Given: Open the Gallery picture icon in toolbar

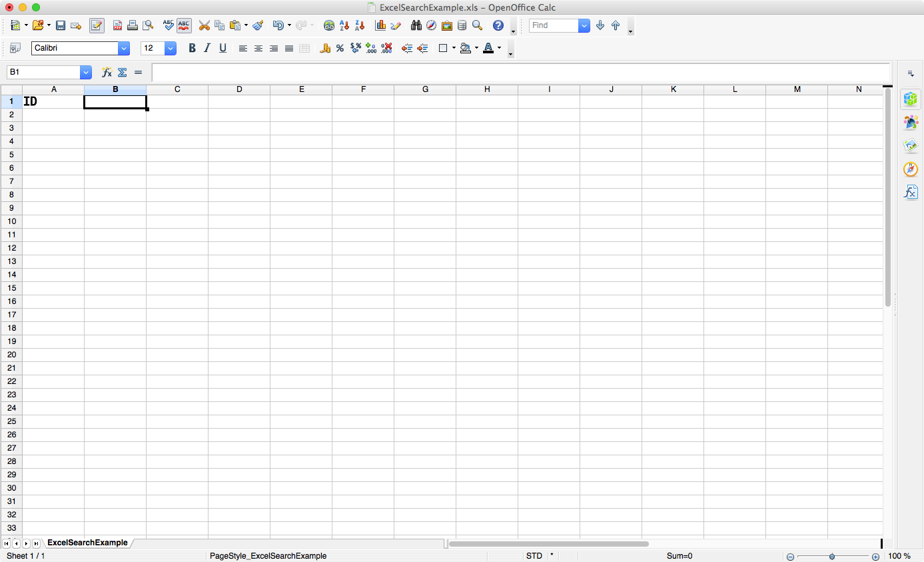Looking at the screenshot, I should (x=447, y=25).
